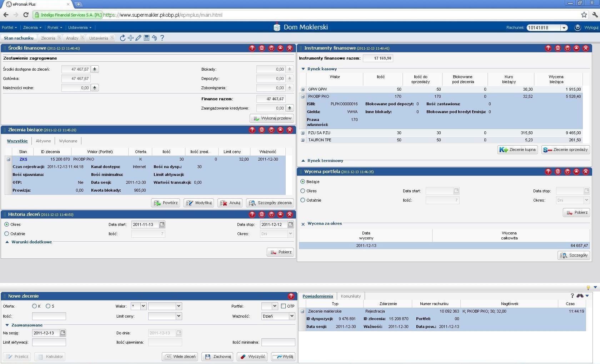Open the Ważność dropdown in Nowe zlecenie

pos(291,316)
